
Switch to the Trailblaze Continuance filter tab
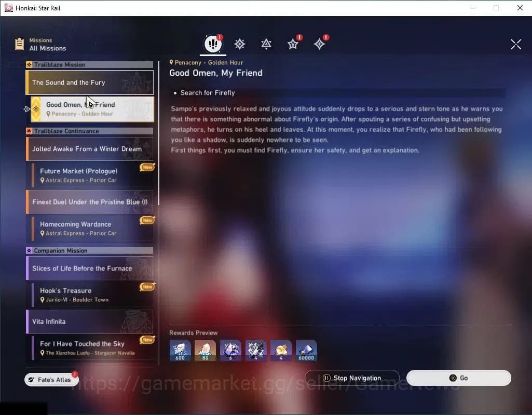coord(266,44)
